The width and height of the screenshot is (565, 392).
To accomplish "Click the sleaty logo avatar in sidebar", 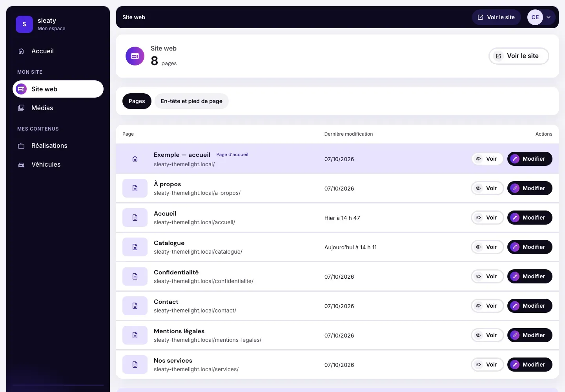I will click(24, 24).
